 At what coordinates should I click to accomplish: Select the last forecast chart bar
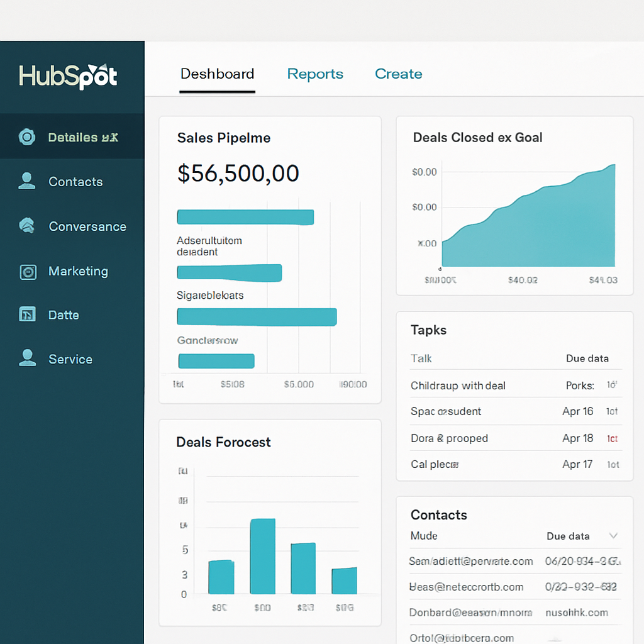pos(344,580)
